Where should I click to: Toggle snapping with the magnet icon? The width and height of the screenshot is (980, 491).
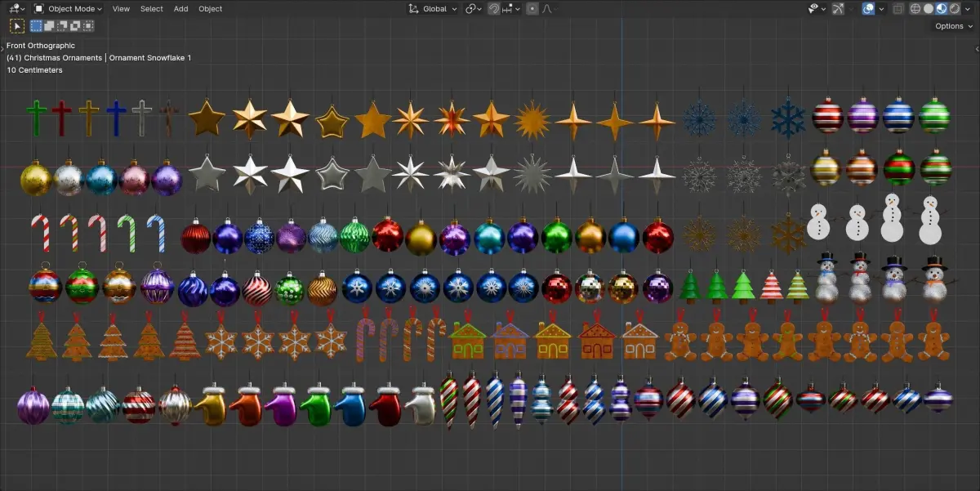pyautogui.click(x=494, y=9)
